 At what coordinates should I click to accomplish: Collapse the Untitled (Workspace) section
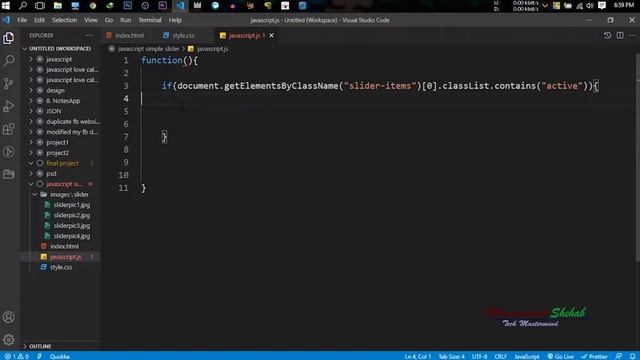(x=60, y=49)
